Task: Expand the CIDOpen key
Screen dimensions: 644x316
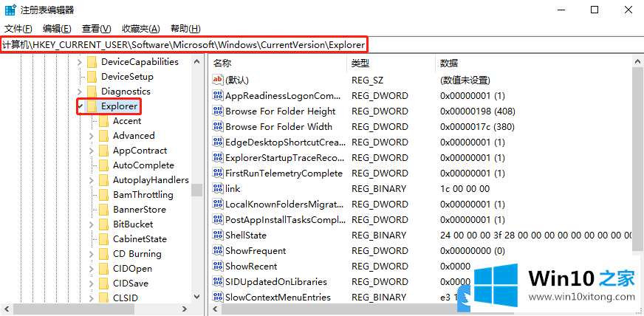Action: (91, 269)
